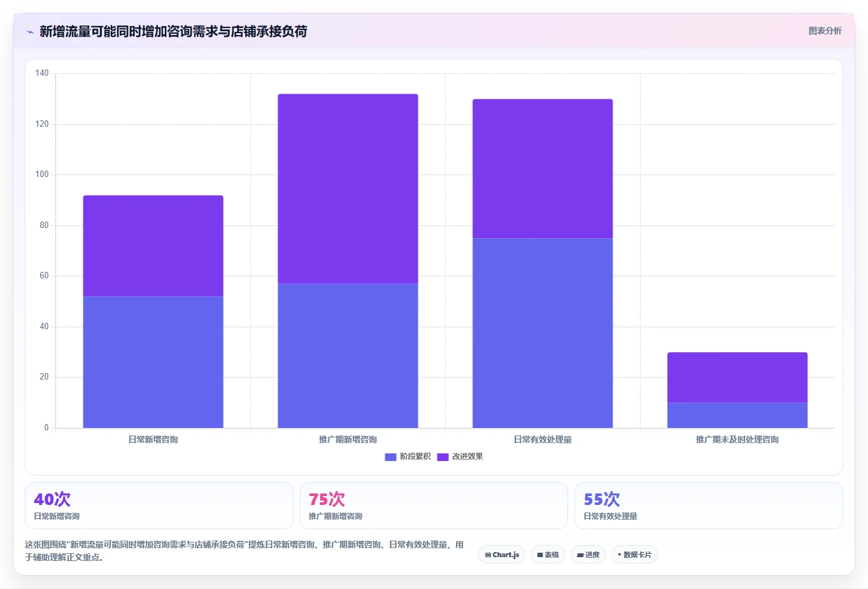Click the 进度 tag chip
The height and width of the screenshot is (589, 868).
point(588,555)
